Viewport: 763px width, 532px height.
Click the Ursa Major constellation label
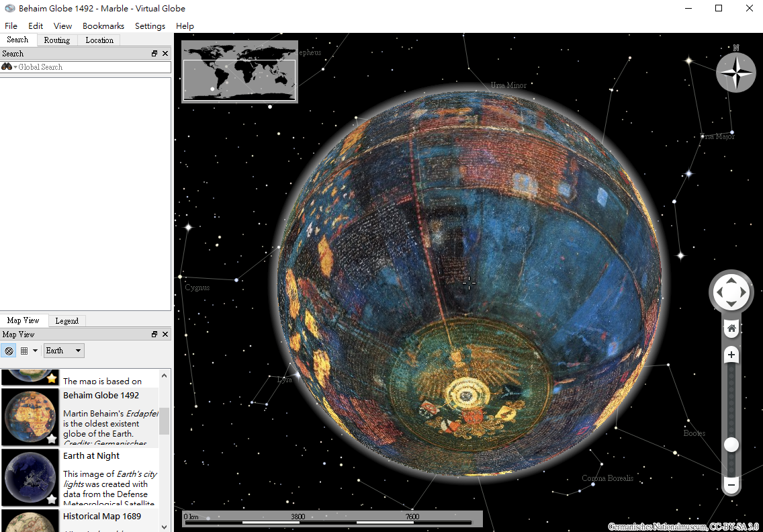pyautogui.click(x=717, y=136)
